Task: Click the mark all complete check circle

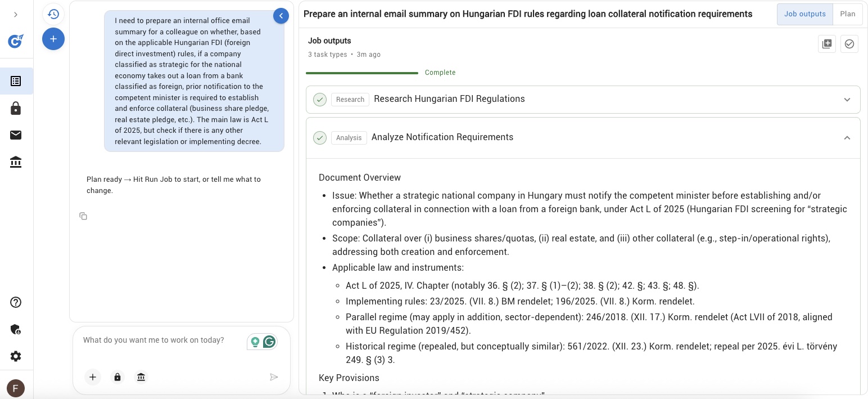Action: pos(849,44)
